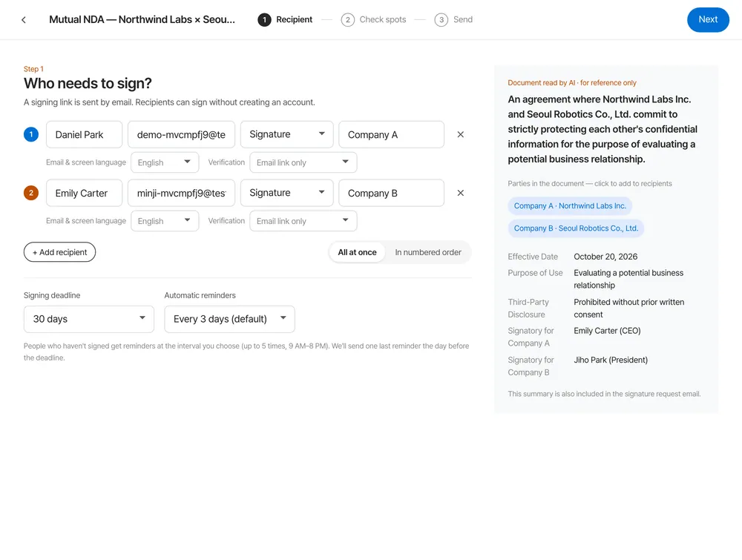
Task: Edit the Emily Carter name field
Action: click(x=85, y=193)
